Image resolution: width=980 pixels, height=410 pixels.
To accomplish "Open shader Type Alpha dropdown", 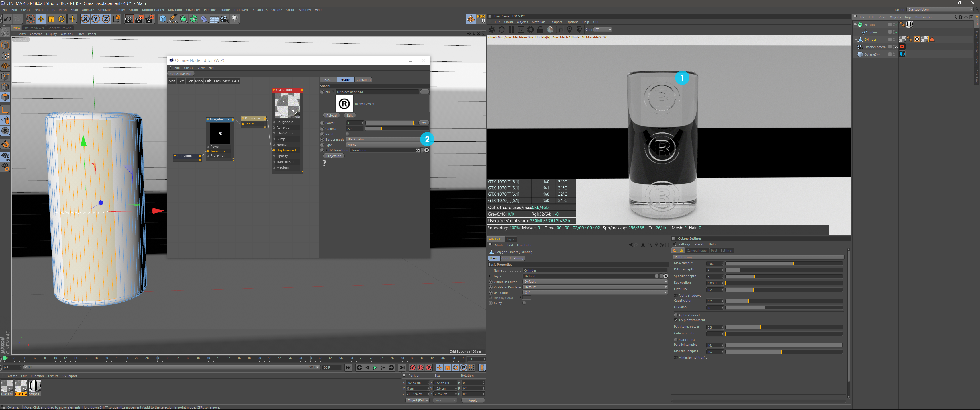I will (x=387, y=145).
